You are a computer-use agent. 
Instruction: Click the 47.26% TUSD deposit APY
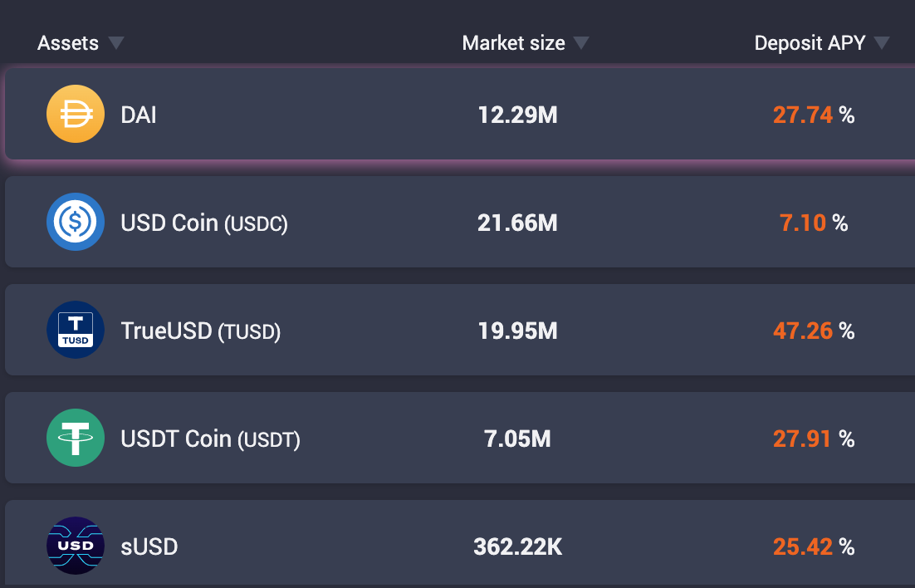[x=814, y=331]
